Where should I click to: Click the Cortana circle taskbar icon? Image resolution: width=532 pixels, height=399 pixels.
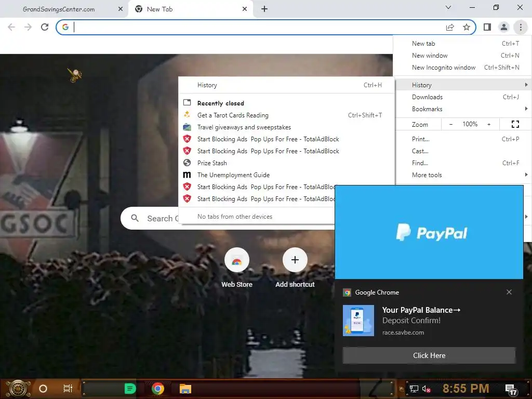[x=43, y=389]
